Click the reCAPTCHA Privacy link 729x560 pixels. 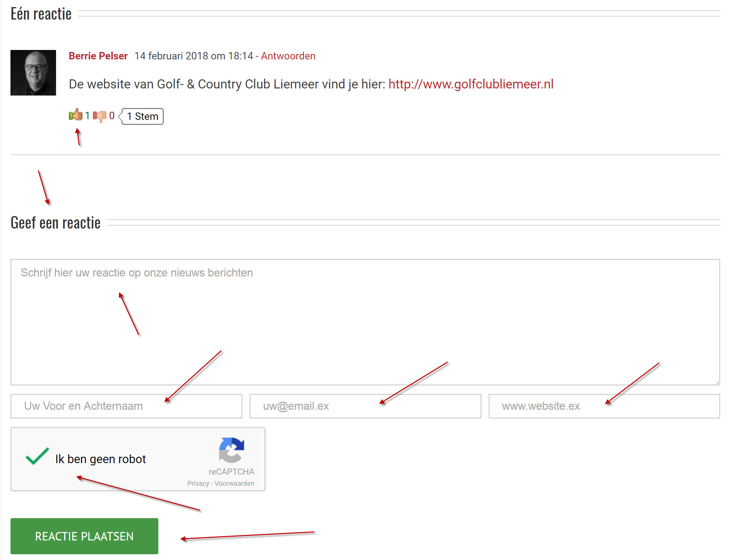[x=198, y=483]
